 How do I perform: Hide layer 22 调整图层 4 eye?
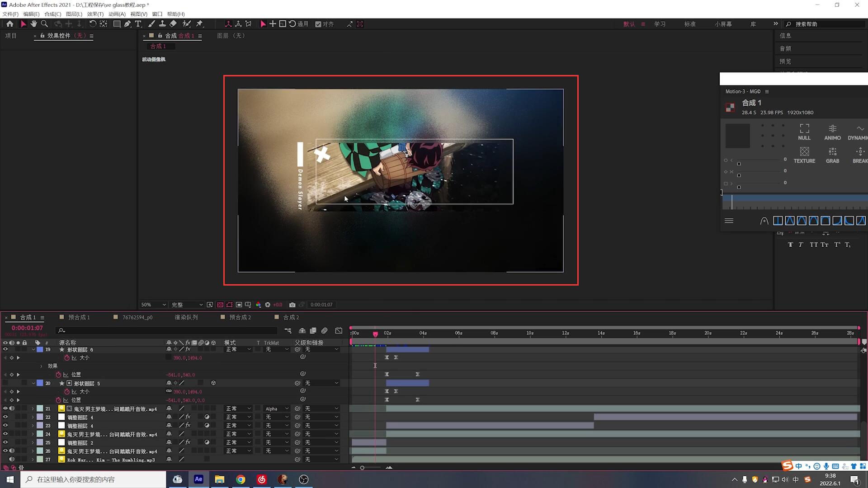(5, 417)
